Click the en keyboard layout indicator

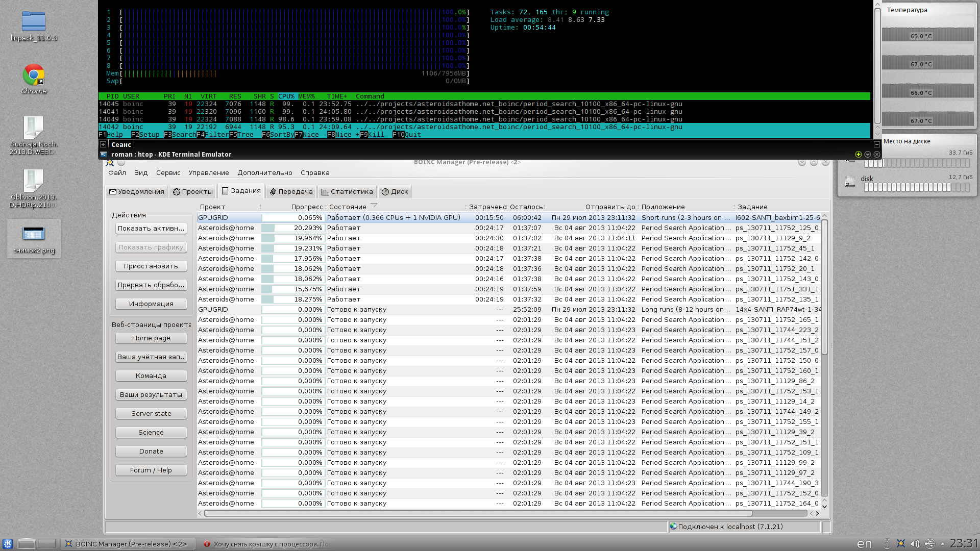(x=864, y=544)
